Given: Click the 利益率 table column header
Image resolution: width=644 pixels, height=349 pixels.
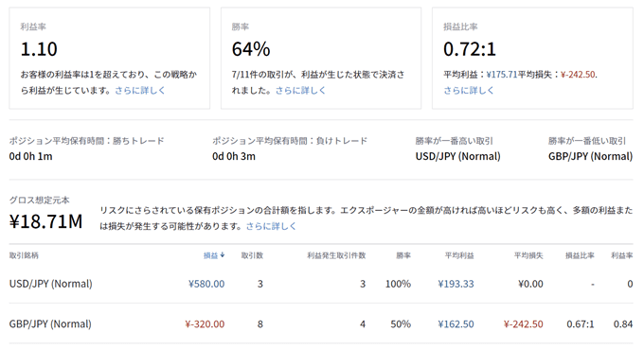Looking at the screenshot, I should pos(622,255).
